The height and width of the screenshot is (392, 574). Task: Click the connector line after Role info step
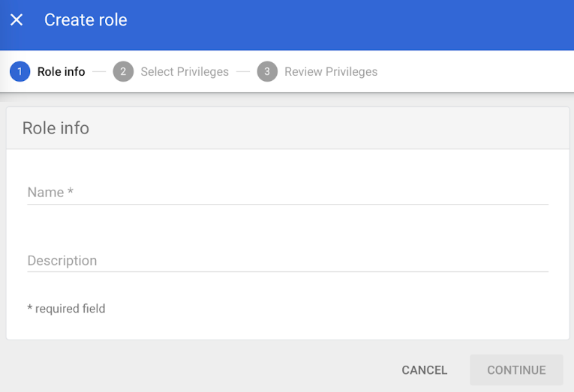click(99, 72)
